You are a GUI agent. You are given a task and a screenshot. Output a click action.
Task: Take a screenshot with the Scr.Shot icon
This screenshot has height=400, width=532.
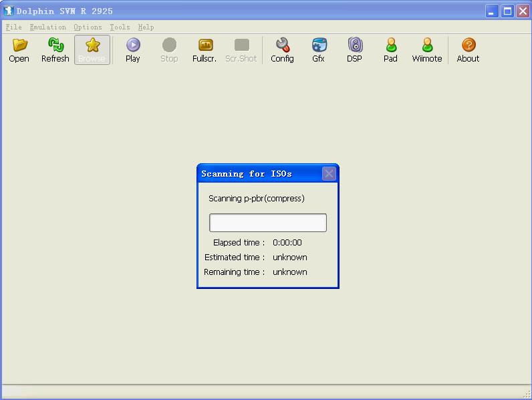tap(241, 45)
